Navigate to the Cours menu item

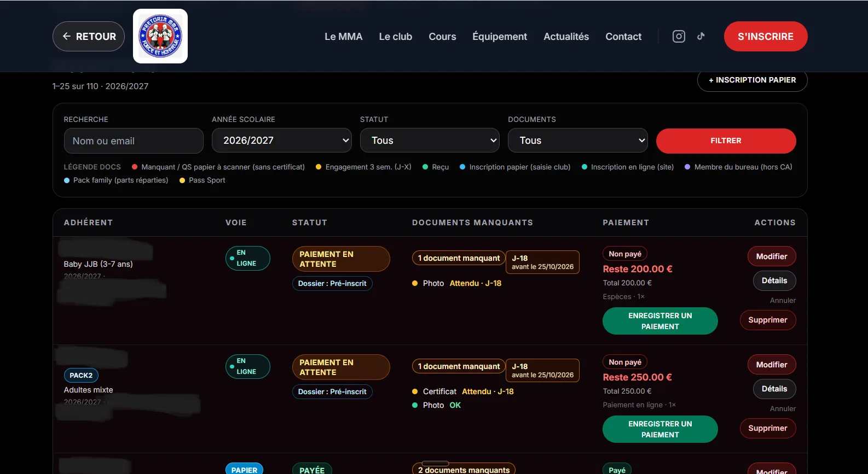click(442, 37)
